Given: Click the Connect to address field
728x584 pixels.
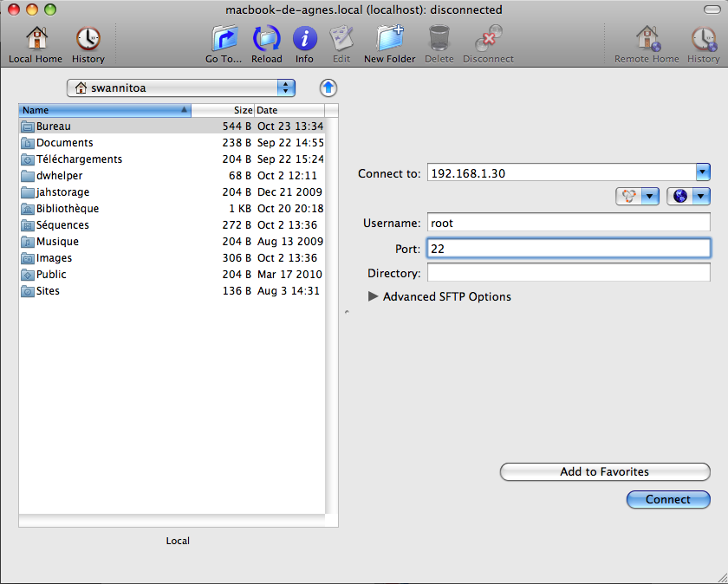Looking at the screenshot, I should pos(562,172).
